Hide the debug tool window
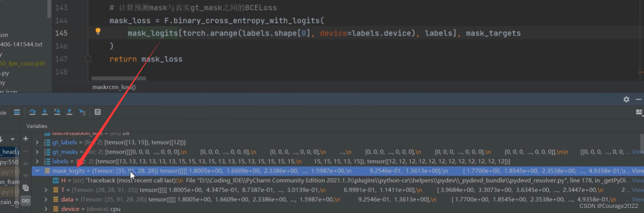The width and height of the screenshot is (644, 213). [x=639, y=99]
